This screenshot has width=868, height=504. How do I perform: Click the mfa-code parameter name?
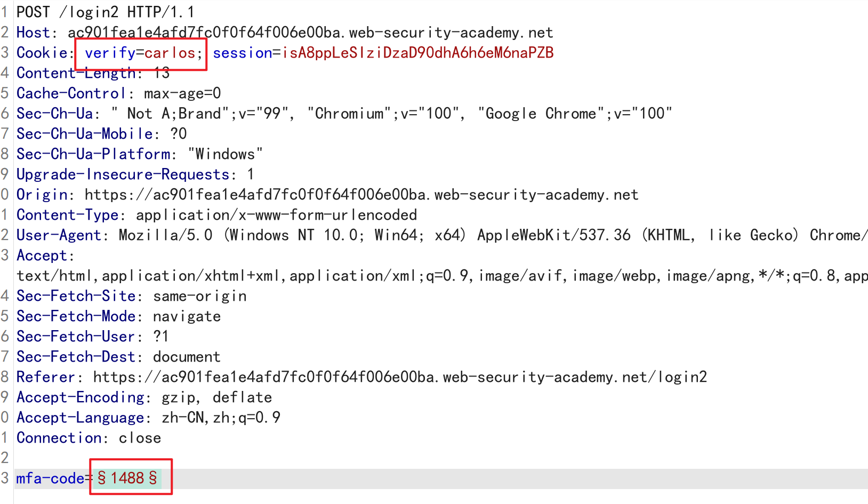pos(50,478)
